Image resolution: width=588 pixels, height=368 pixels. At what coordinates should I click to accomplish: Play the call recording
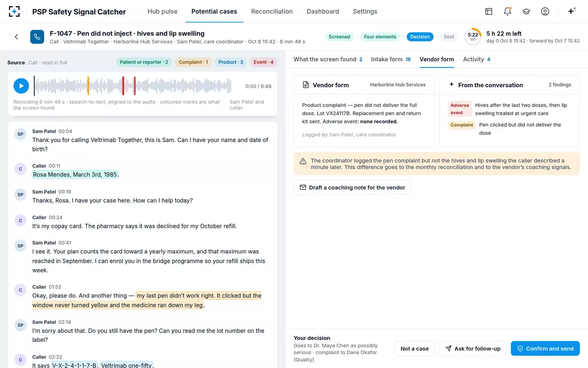(21, 86)
